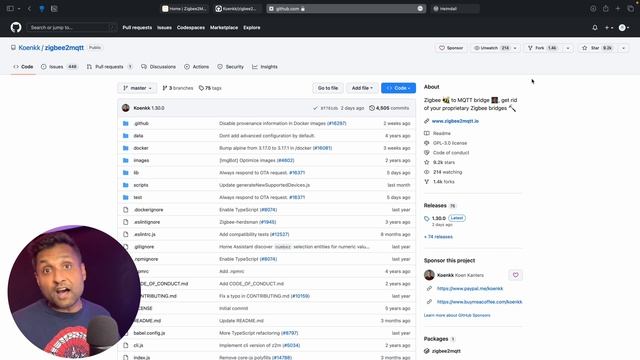Screen dimensions: 640x360
Task: Open Issues in top navigation
Action: click(164, 27)
